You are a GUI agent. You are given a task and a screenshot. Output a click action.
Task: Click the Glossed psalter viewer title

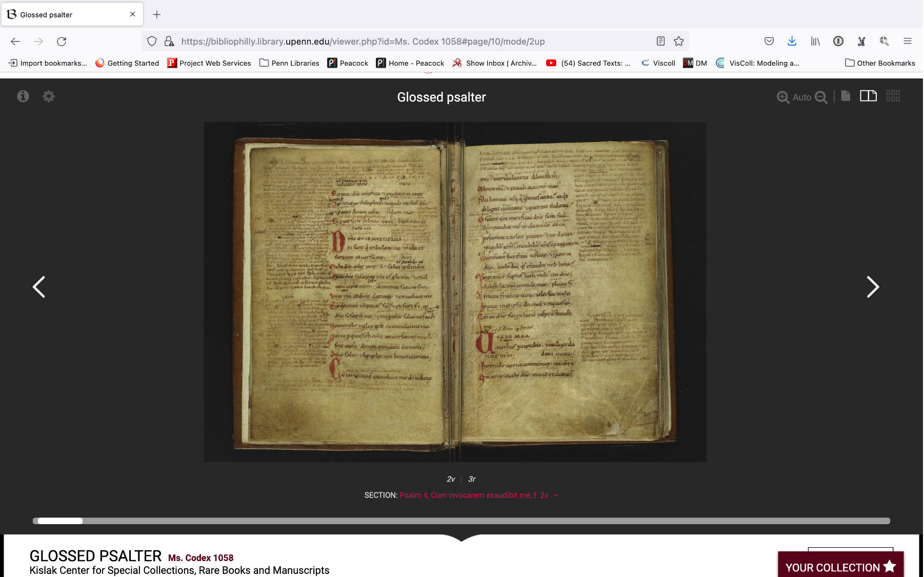441,97
